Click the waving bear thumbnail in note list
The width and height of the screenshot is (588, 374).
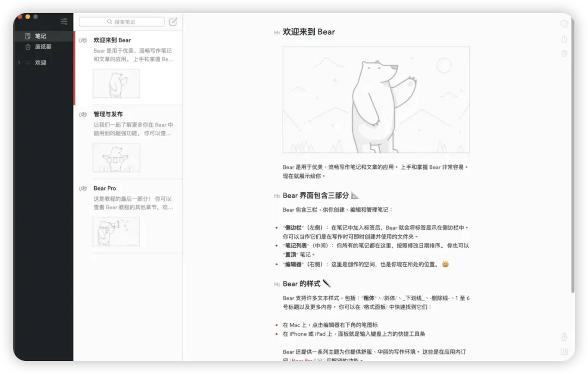click(117, 83)
